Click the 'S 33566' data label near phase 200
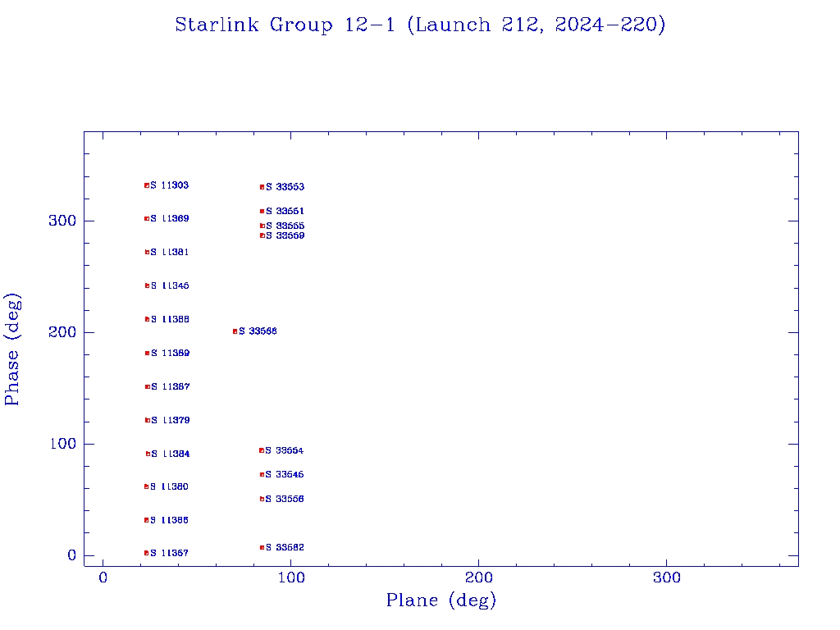840x630 pixels. [x=258, y=331]
